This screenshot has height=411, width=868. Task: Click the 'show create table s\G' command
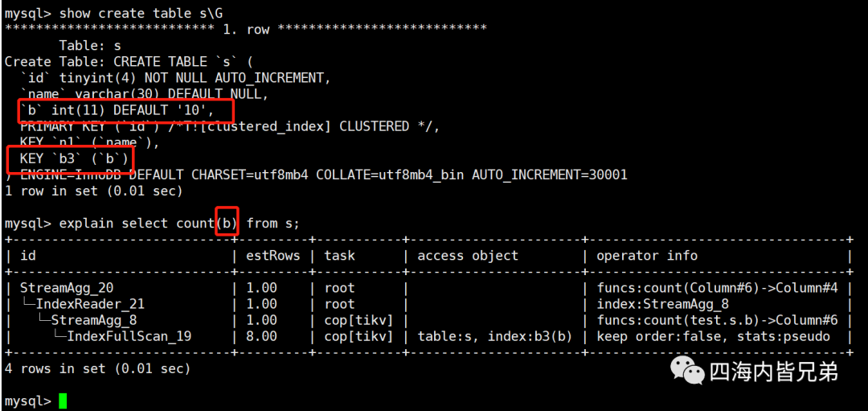tap(142, 12)
